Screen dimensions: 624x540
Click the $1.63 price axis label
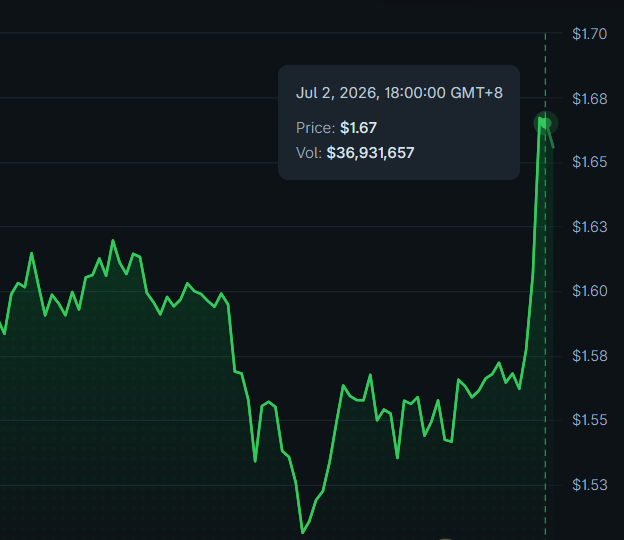(x=589, y=227)
